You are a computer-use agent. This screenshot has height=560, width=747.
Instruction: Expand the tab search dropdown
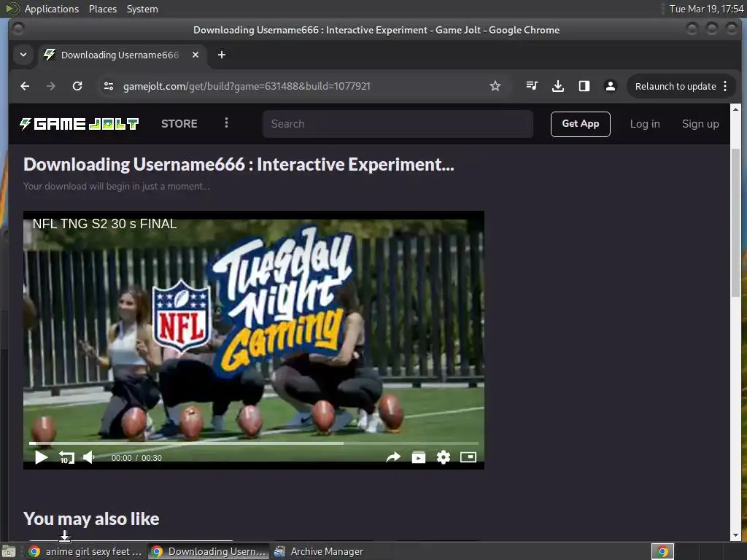coord(23,55)
